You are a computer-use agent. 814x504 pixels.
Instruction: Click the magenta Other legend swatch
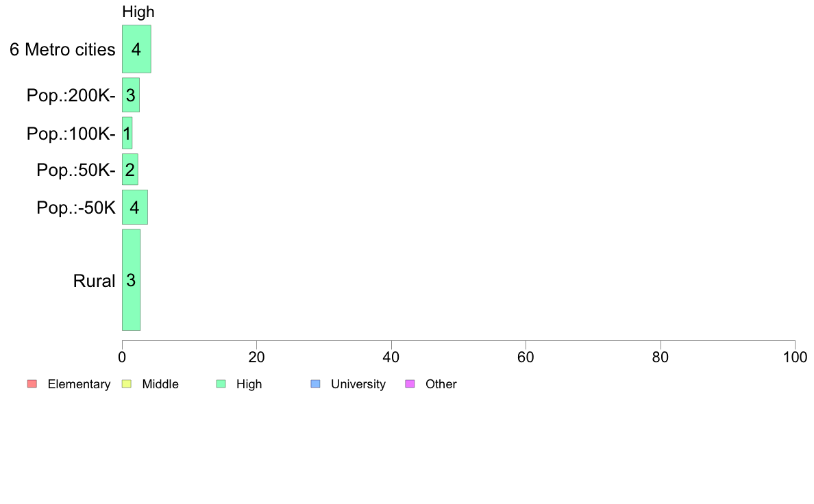click(410, 384)
